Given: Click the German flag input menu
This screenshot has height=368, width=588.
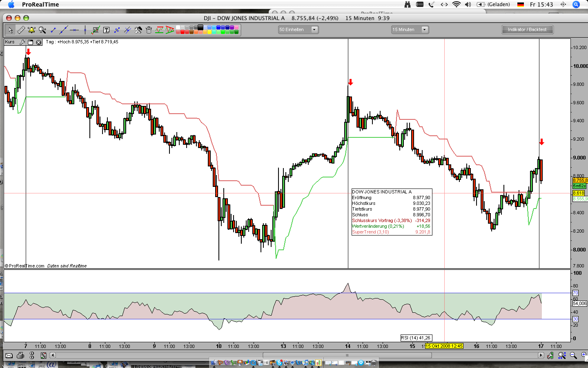Looking at the screenshot, I should click(521, 4).
